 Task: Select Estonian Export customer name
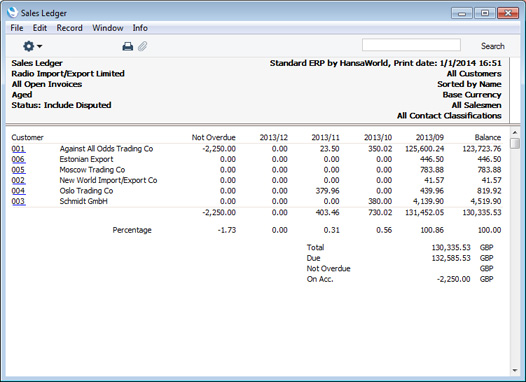coord(86,159)
